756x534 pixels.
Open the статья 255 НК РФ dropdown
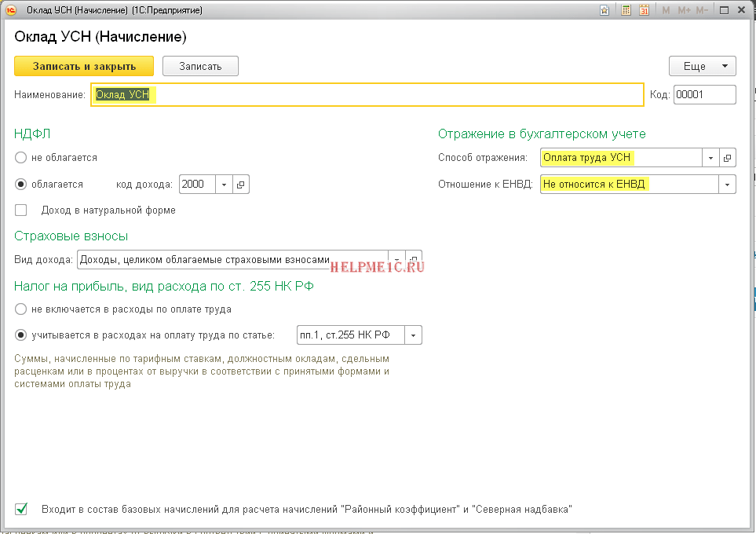click(x=414, y=335)
